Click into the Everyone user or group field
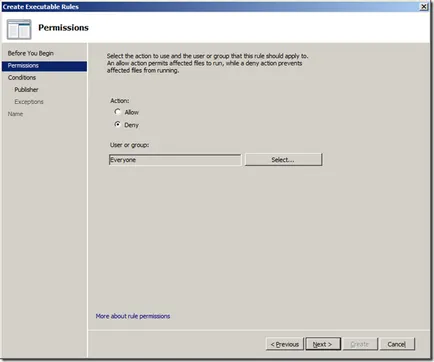Viewport: 434px width, 362px height. point(175,160)
